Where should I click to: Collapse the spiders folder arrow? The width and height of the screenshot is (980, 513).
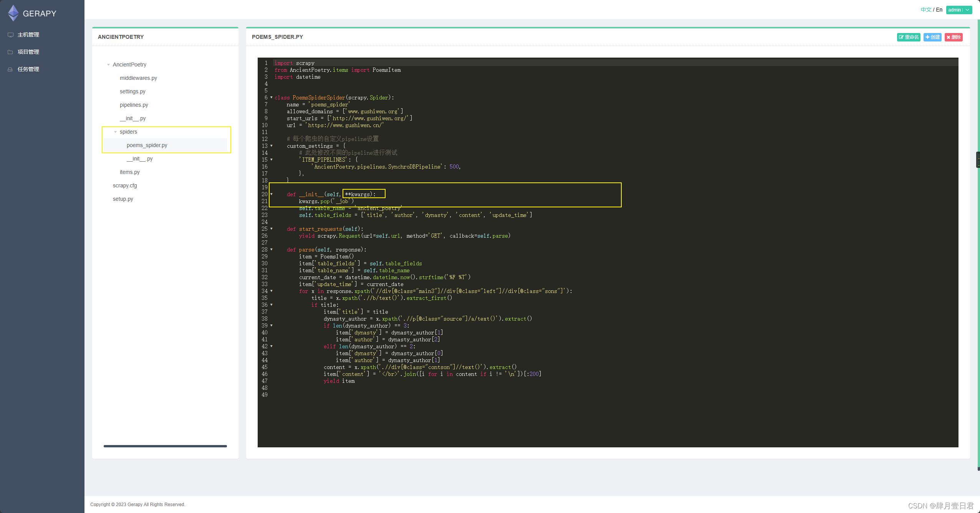(x=115, y=132)
